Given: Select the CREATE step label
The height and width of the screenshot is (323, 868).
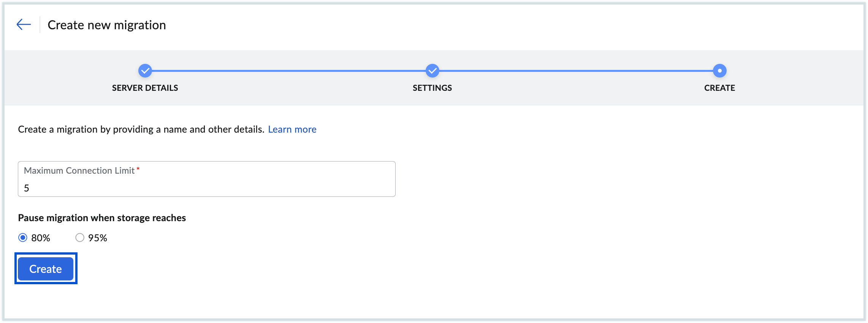Looking at the screenshot, I should click(719, 88).
